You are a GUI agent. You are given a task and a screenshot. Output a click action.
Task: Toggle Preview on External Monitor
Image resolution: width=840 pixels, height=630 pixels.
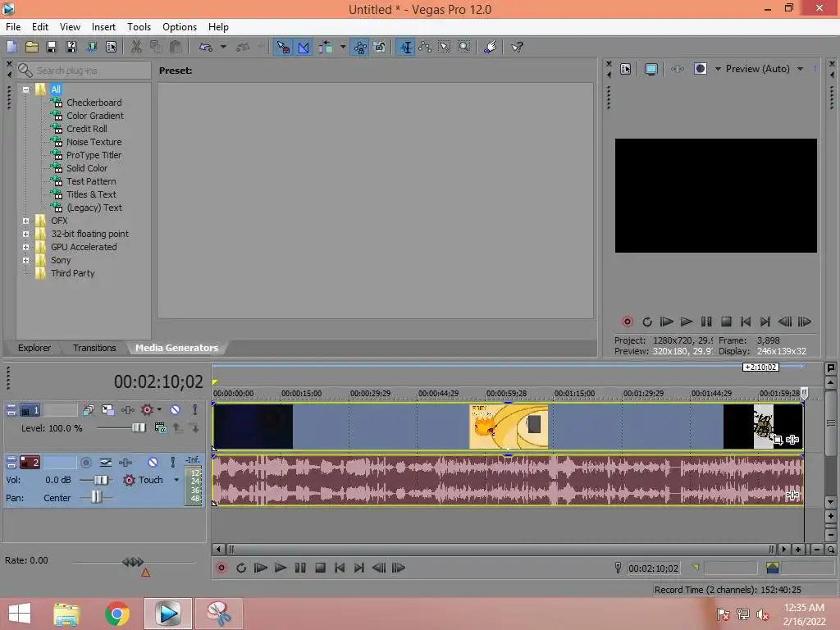[x=651, y=69]
